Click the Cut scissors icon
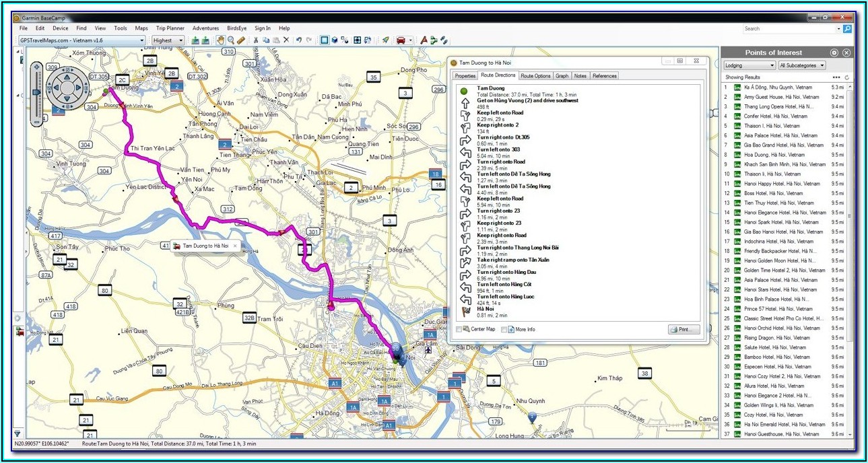Viewport: 868px width, 463px height. (256, 40)
